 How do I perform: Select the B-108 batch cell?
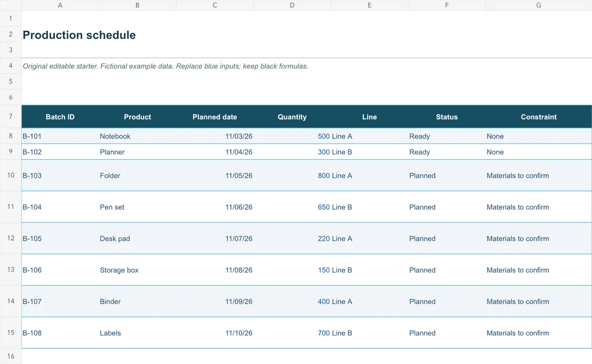(x=60, y=333)
